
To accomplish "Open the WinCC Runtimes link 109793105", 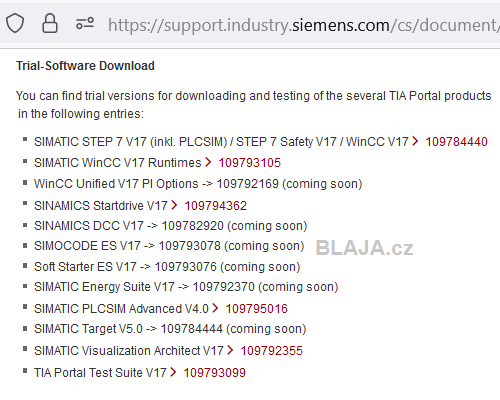I will click(249, 163).
